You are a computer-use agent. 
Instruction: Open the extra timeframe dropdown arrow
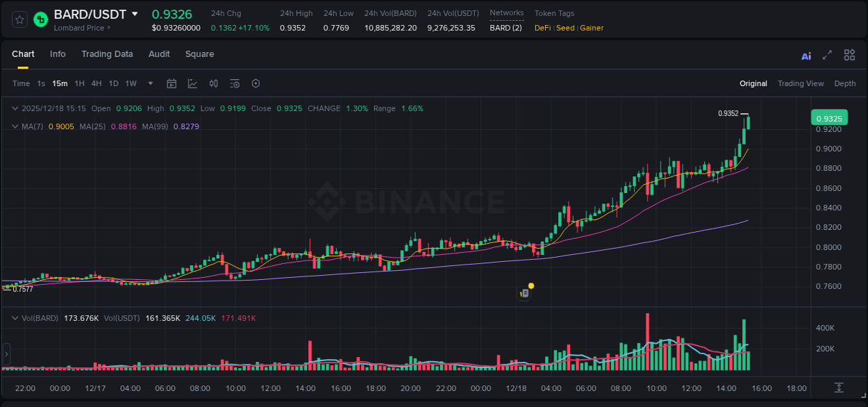pyautogui.click(x=149, y=83)
